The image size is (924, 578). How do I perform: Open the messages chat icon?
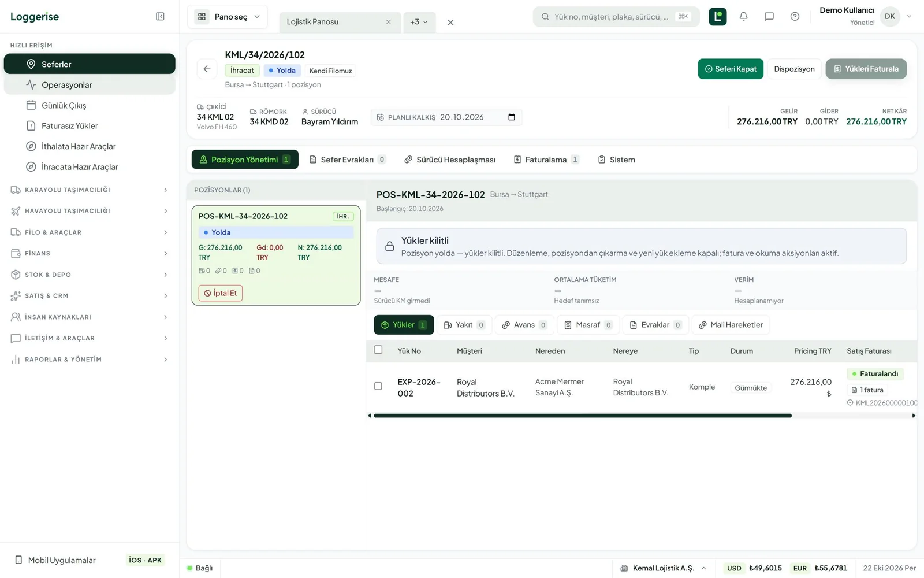[x=769, y=17]
